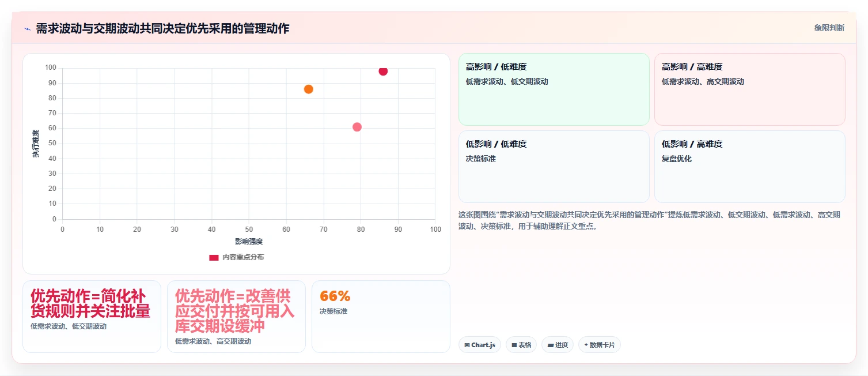Click 低需求波动、高交期波动 in pink quadrant card
This screenshot has width=868, height=376.
pos(703,81)
